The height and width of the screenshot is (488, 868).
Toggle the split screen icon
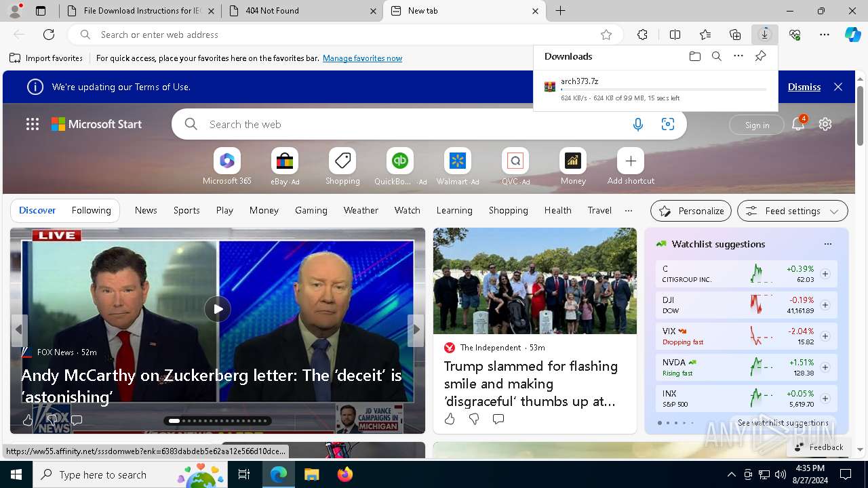pyautogui.click(x=675, y=35)
